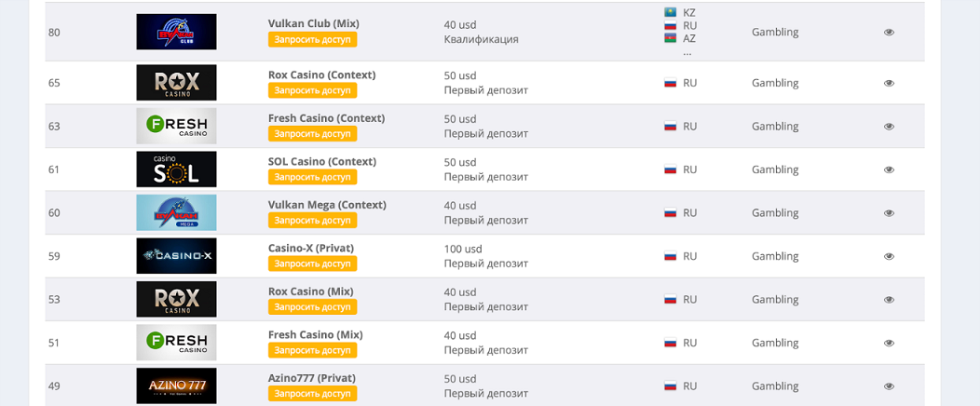Click Запросить доступ under SOL Casino (Context)
This screenshot has width=980, height=406.
pos(312,177)
